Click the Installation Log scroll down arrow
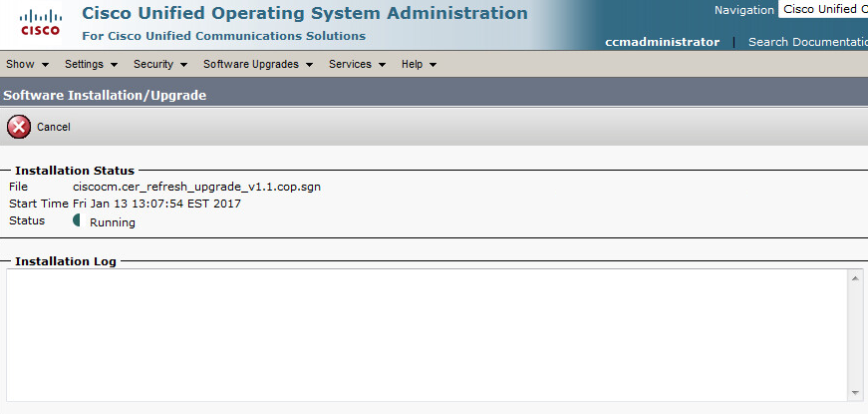 coord(855,393)
